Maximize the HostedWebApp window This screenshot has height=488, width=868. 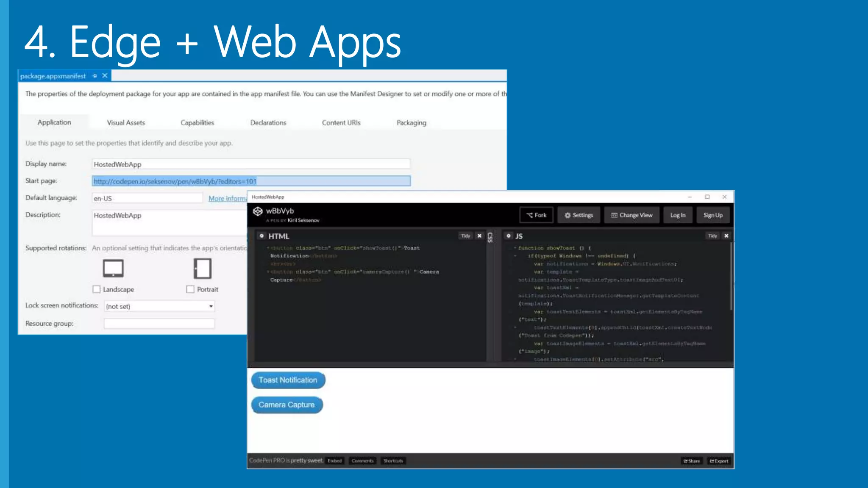coord(707,197)
